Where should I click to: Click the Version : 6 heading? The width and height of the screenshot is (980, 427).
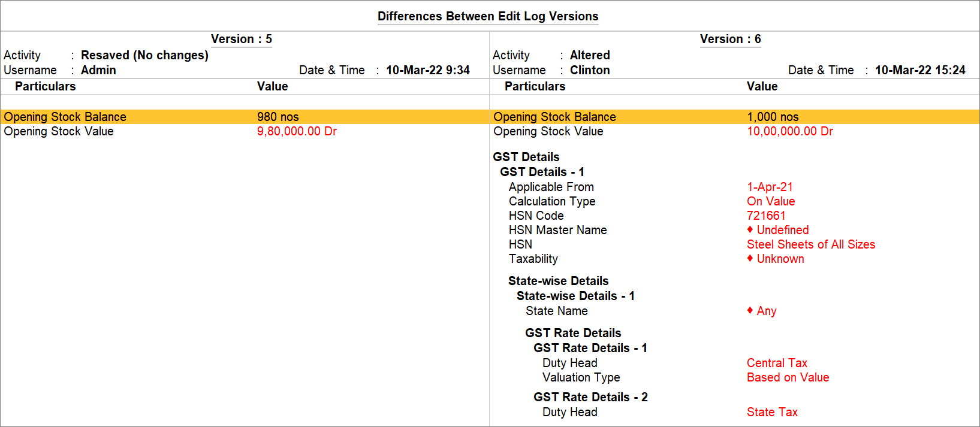730,39
